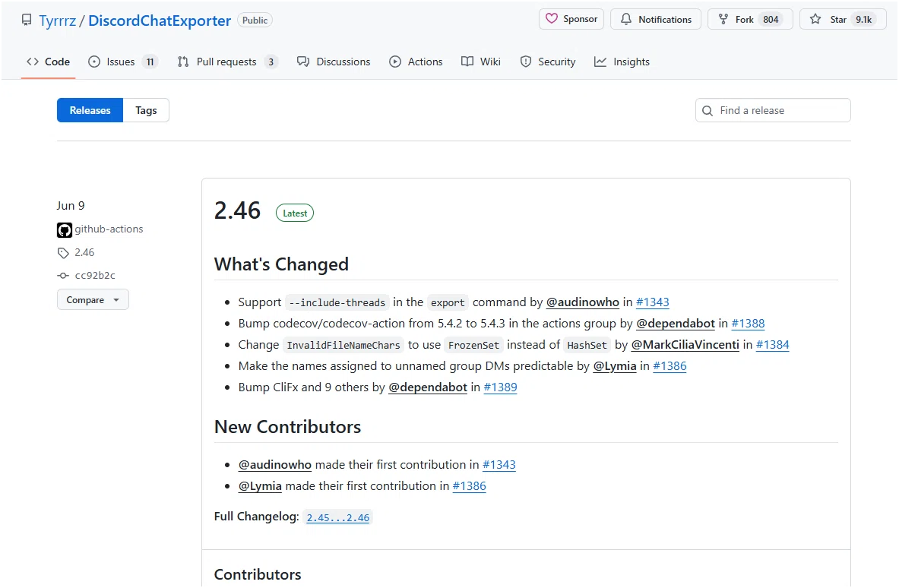Image resolution: width=899 pixels, height=588 pixels.
Task: Click the bell icon on Notifications
Action: coord(626,20)
